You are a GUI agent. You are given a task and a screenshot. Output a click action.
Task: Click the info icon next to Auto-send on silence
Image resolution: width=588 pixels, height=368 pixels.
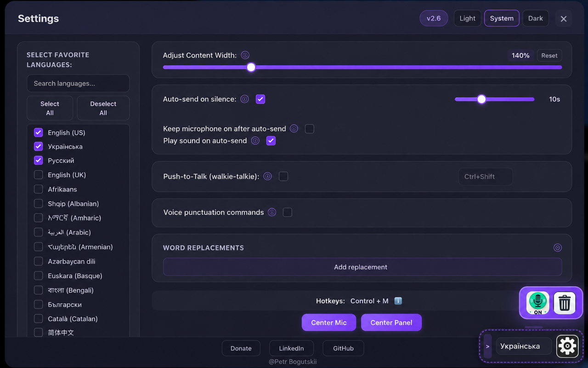click(245, 99)
